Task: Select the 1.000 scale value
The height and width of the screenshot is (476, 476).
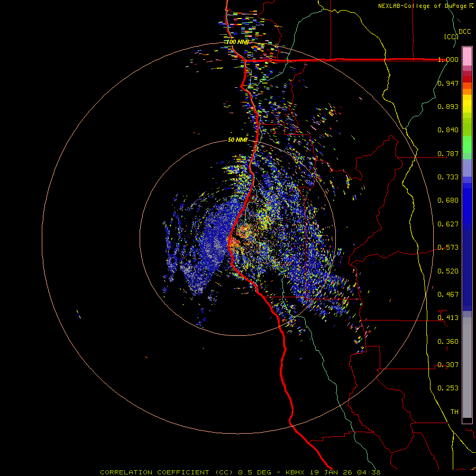Action: pos(448,59)
